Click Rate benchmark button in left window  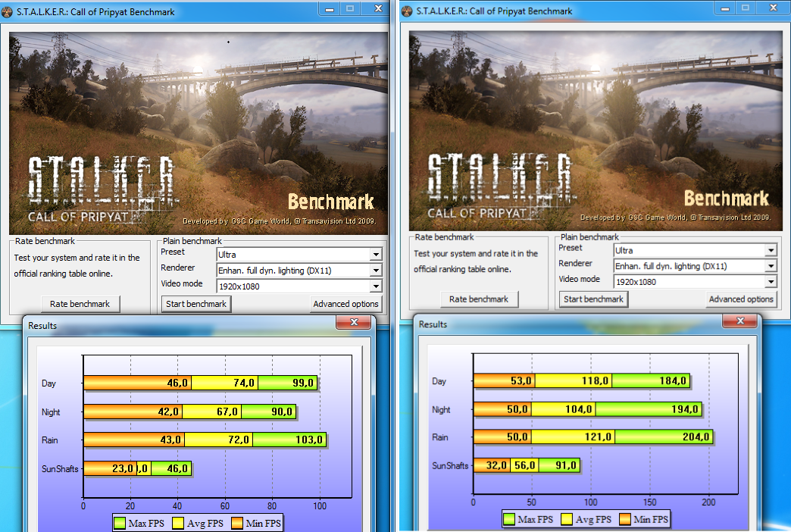click(x=80, y=304)
